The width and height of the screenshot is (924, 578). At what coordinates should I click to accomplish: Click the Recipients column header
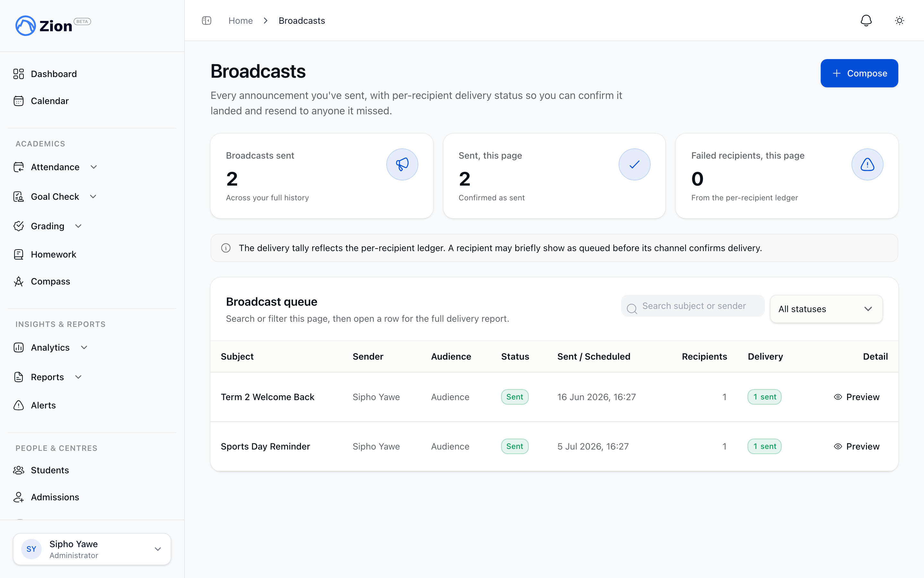pos(704,356)
